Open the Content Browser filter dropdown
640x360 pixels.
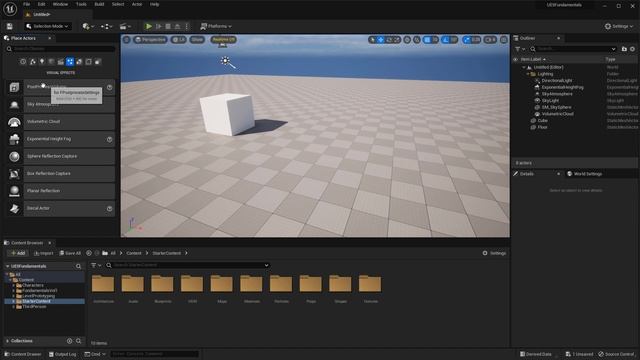(96, 265)
